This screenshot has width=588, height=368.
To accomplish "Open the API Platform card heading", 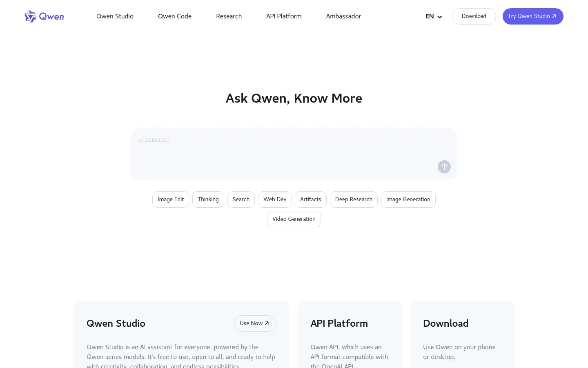I will [339, 323].
